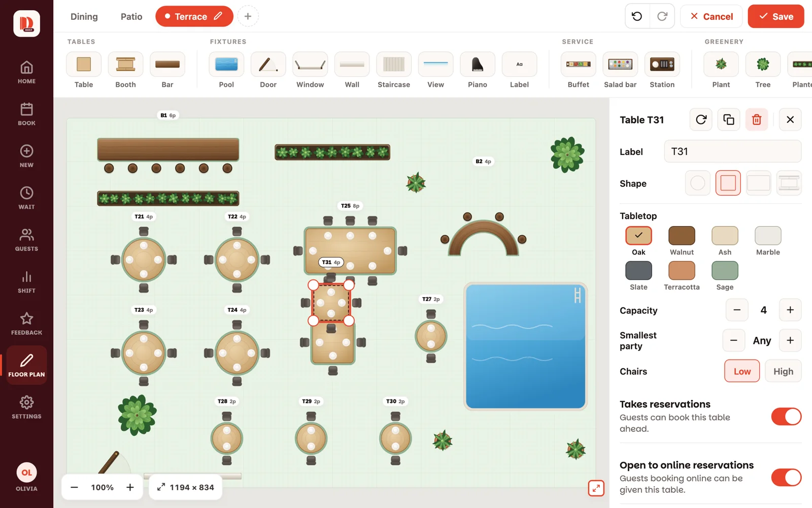Pick the Booth table type
Viewport: 812px width, 508px height.
(125, 65)
